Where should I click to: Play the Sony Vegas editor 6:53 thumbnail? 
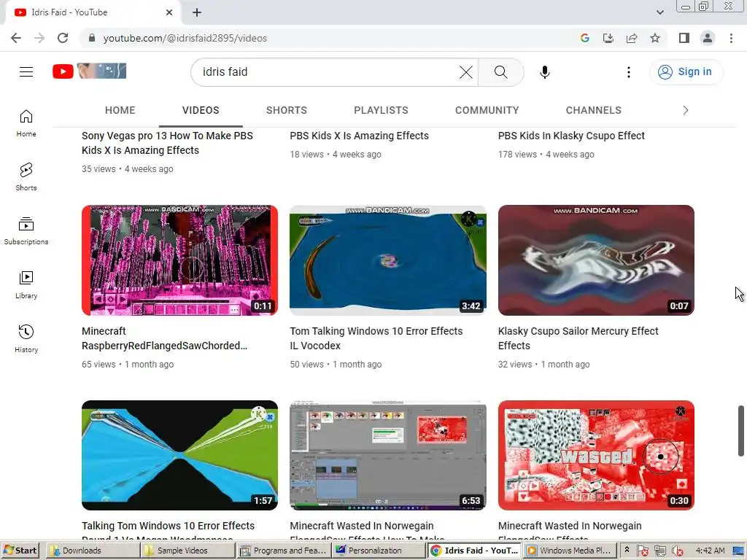coord(388,455)
